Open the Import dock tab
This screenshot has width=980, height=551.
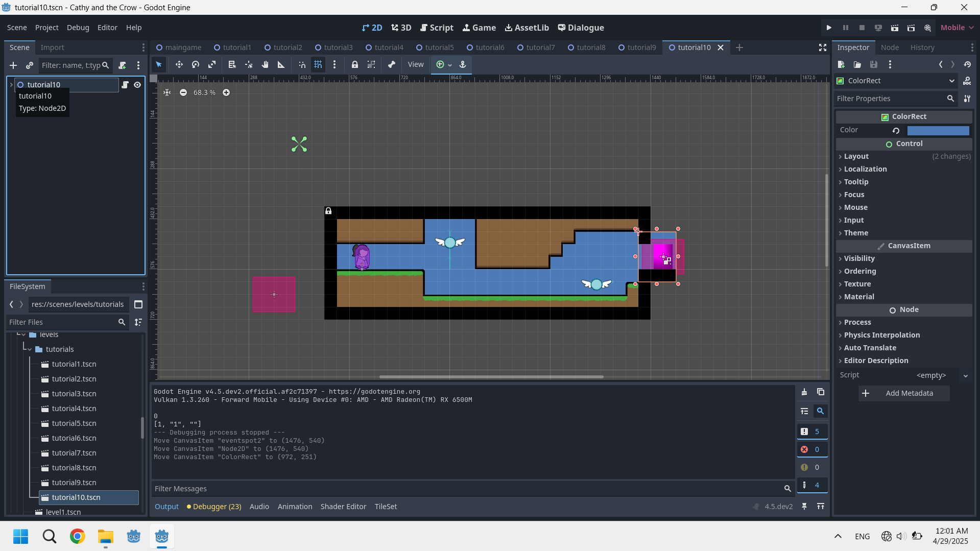[x=52, y=47]
